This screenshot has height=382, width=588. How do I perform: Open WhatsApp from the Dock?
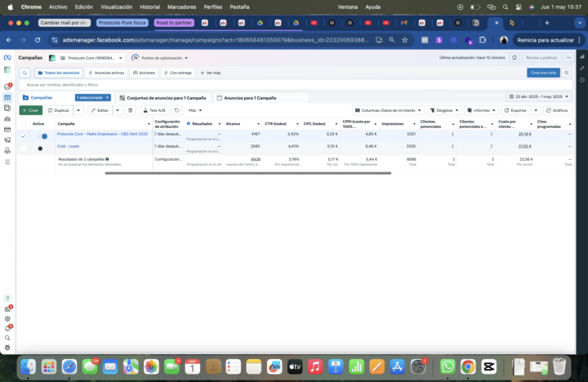(x=448, y=366)
